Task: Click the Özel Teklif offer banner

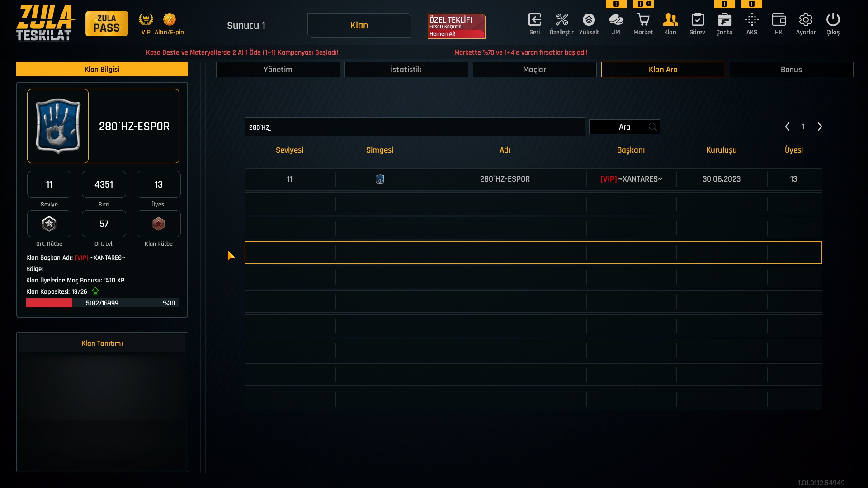Action: [457, 26]
